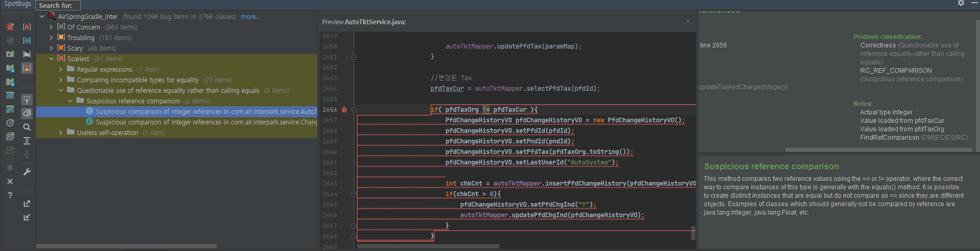The image size is (980, 251).
Task: Click the code preview vertical scrollbar thumb
Action: click(x=693, y=233)
